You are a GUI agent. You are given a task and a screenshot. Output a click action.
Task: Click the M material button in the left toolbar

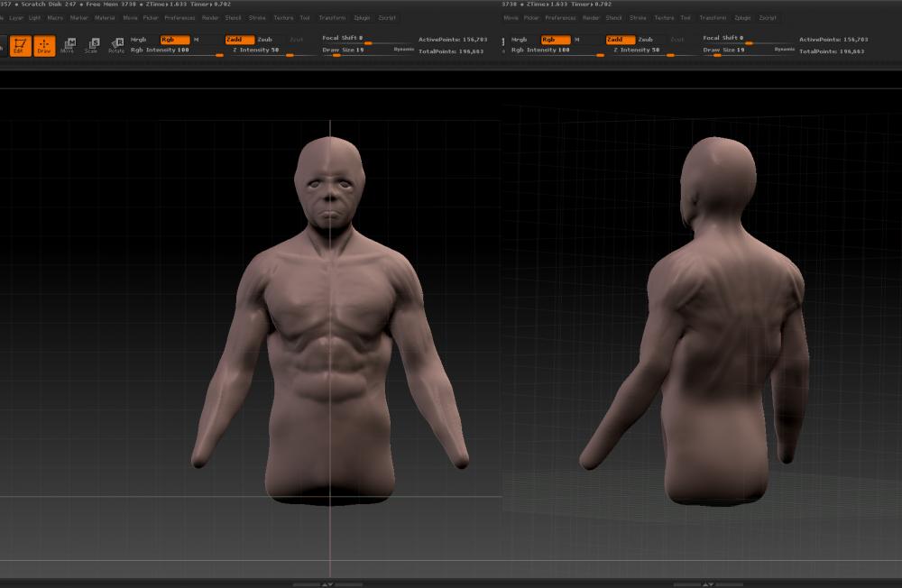[197, 40]
